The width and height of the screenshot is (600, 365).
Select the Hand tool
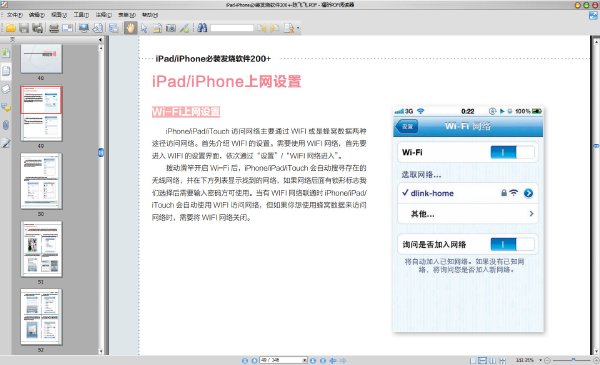click(x=130, y=28)
